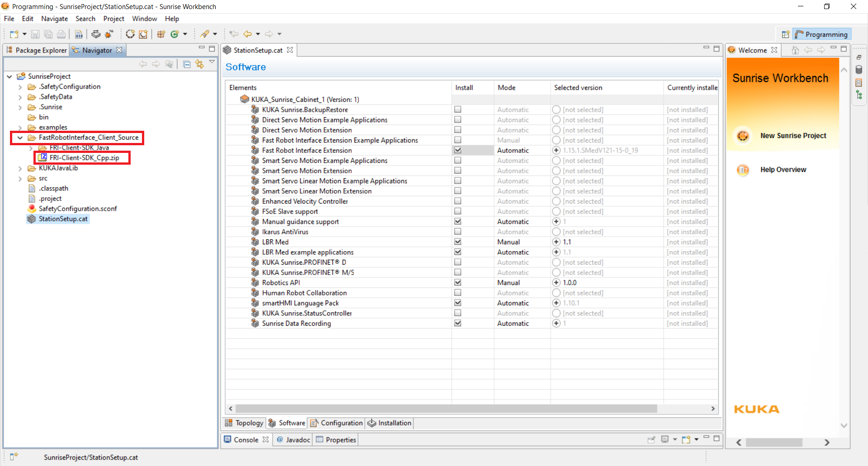Toggle Robotics API install checkbox
The height and width of the screenshot is (466, 868).
(458, 283)
